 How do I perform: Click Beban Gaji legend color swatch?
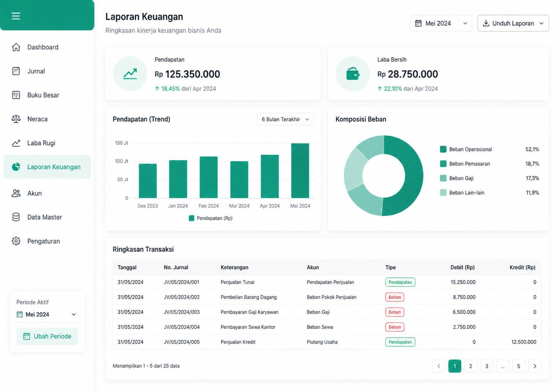point(443,178)
